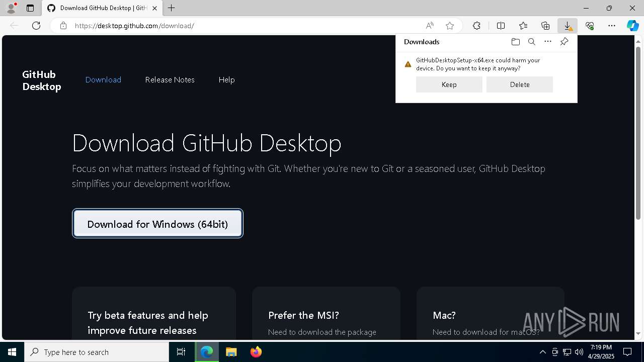View site information lock icon
The image size is (644, 362).
click(x=63, y=26)
